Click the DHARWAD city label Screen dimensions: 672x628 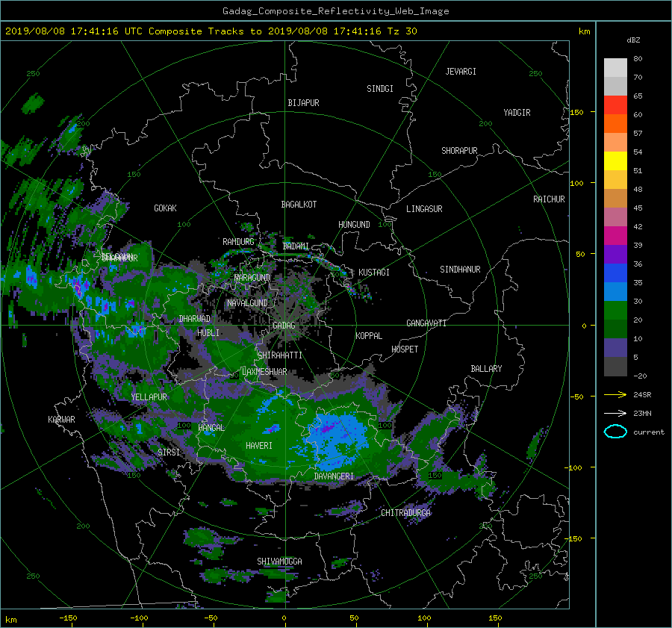tap(194, 319)
